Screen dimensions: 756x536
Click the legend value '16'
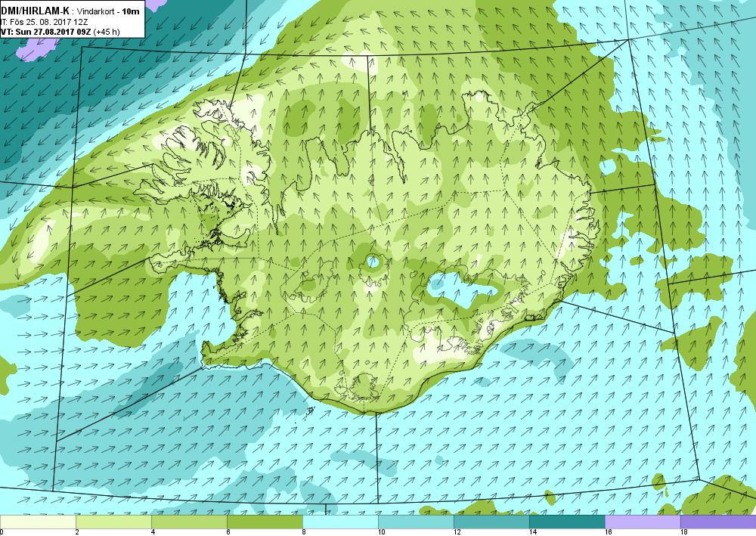point(609,532)
